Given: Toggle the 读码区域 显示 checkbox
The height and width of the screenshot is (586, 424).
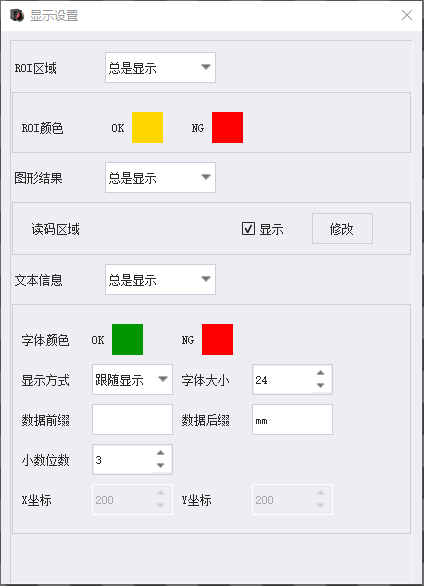Looking at the screenshot, I should coord(248,229).
